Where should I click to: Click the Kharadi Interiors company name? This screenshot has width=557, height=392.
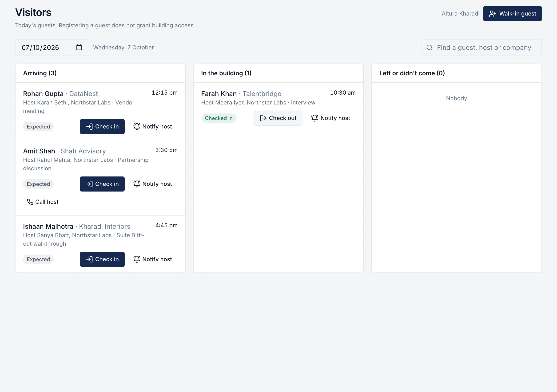click(105, 226)
